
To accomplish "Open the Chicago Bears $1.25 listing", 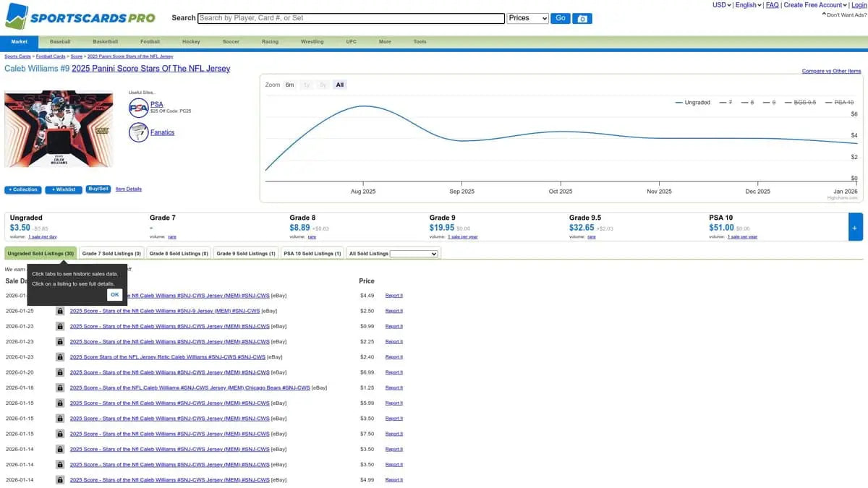I will [190, 388].
